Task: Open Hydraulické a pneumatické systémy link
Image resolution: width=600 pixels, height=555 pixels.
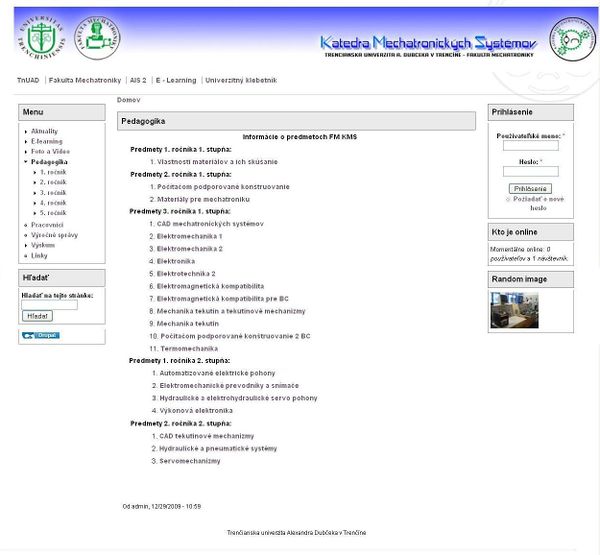Action: pos(218,449)
